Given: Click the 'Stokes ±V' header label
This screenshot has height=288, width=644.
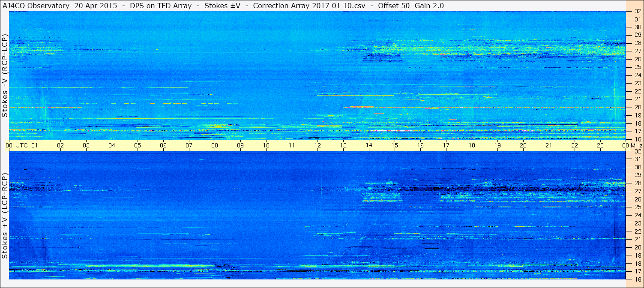Looking at the screenshot, I should tap(223, 6).
